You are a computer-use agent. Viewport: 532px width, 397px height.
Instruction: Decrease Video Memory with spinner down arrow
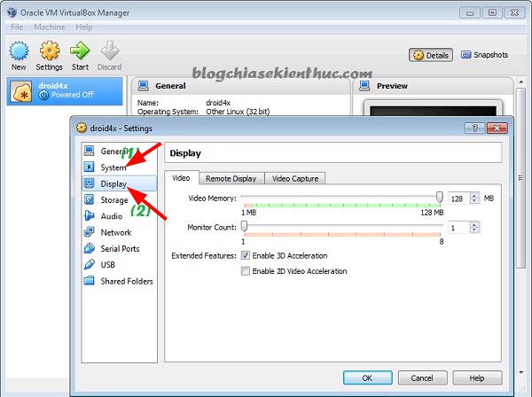coord(474,201)
